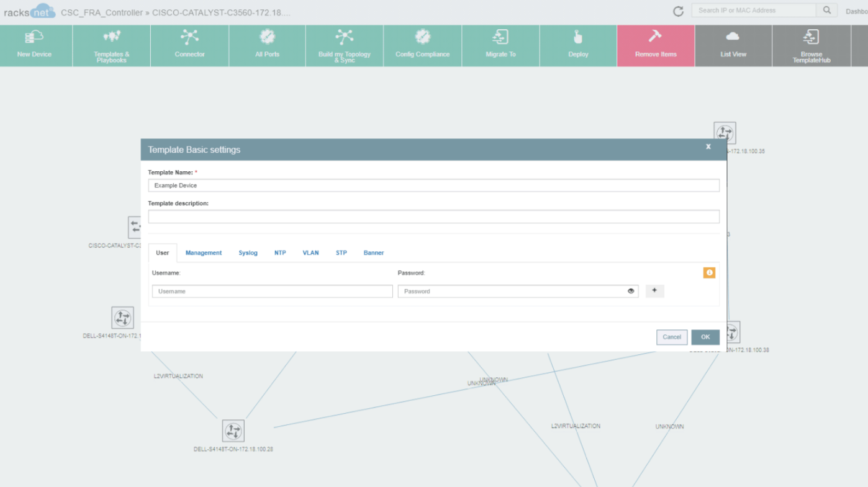
Task: Select the switch node labeled 172.18.100.36
Action: click(725, 133)
